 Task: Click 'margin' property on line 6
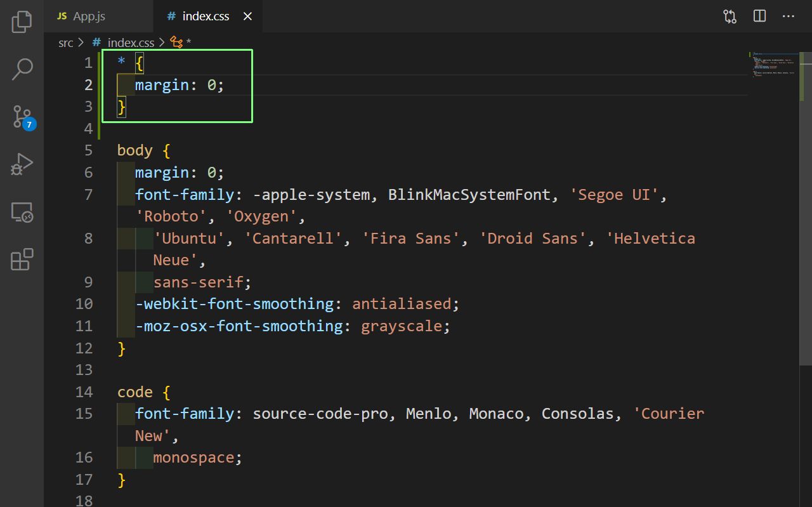(162, 172)
